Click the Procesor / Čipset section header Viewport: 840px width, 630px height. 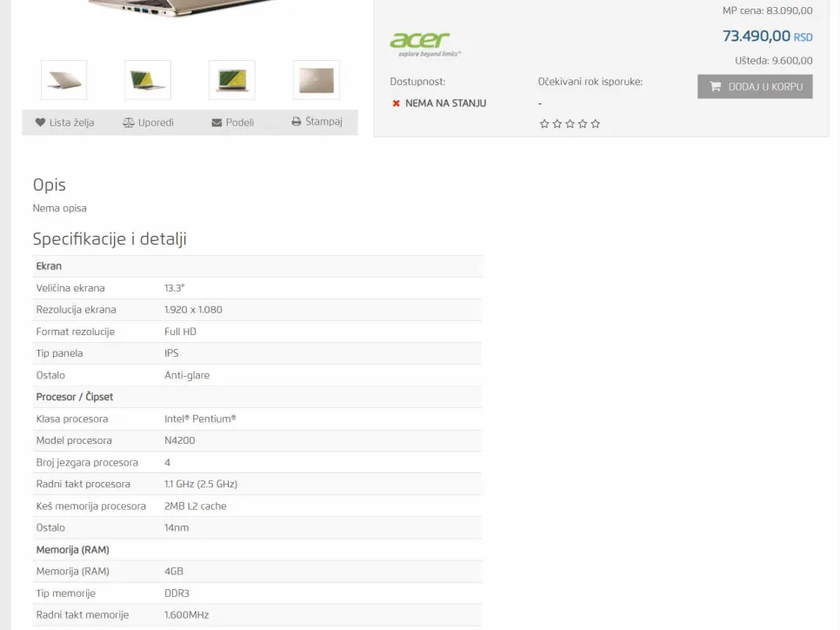tap(75, 397)
